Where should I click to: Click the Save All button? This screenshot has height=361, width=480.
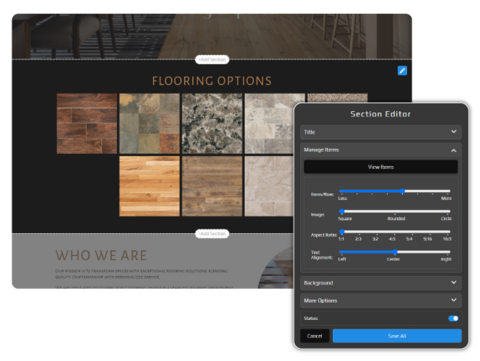pos(397,336)
